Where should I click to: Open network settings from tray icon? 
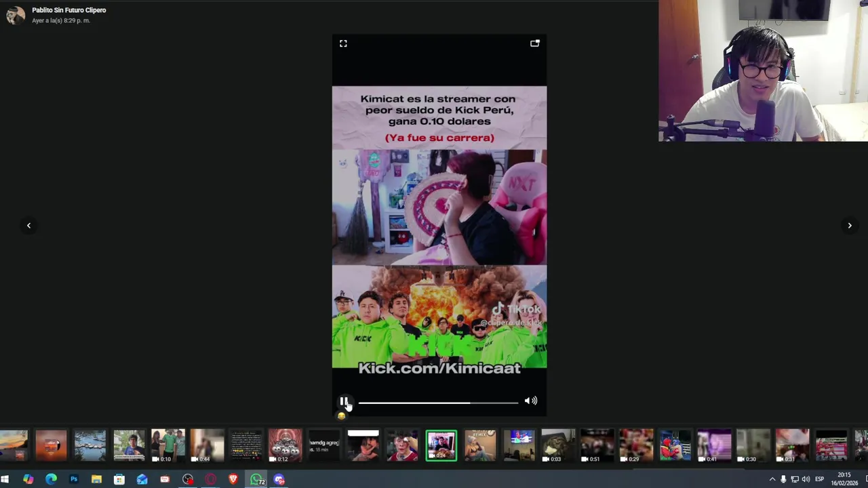coord(795,479)
